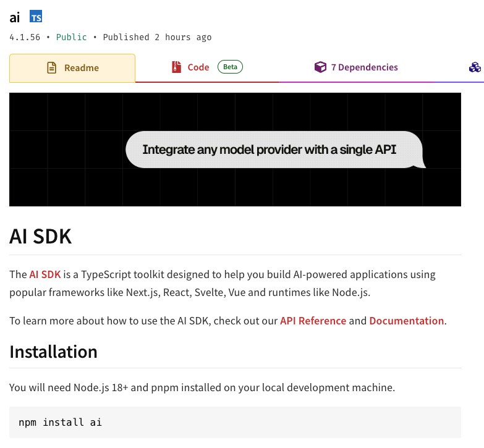Image resolution: width=484 pixels, height=448 pixels.
Task: Open the Documentation link
Action: coord(407,321)
